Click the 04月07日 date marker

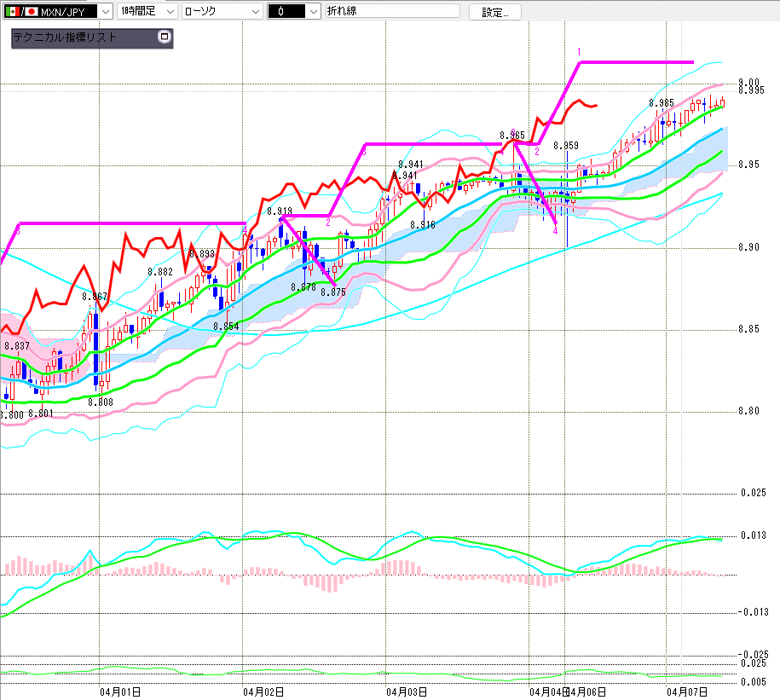687,691
